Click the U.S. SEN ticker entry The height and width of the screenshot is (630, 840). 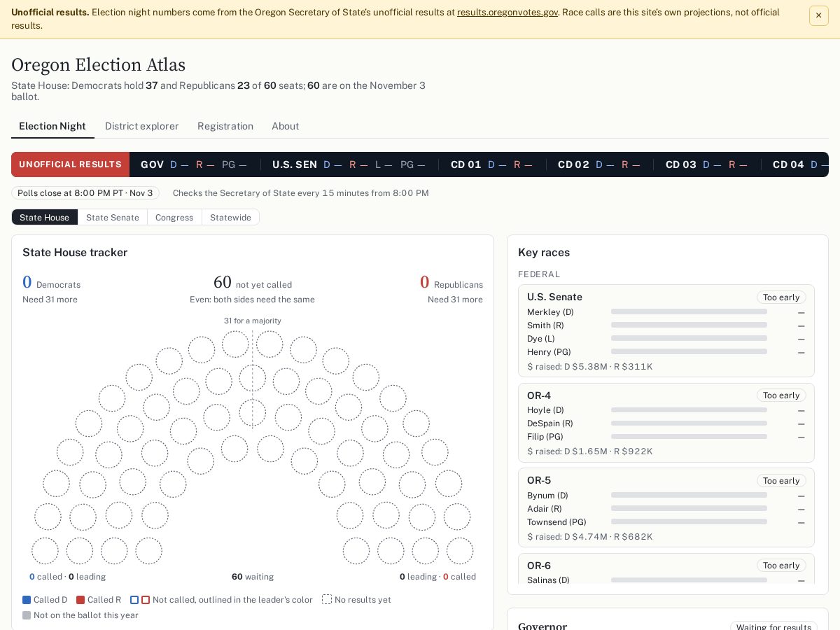pos(349,164)
